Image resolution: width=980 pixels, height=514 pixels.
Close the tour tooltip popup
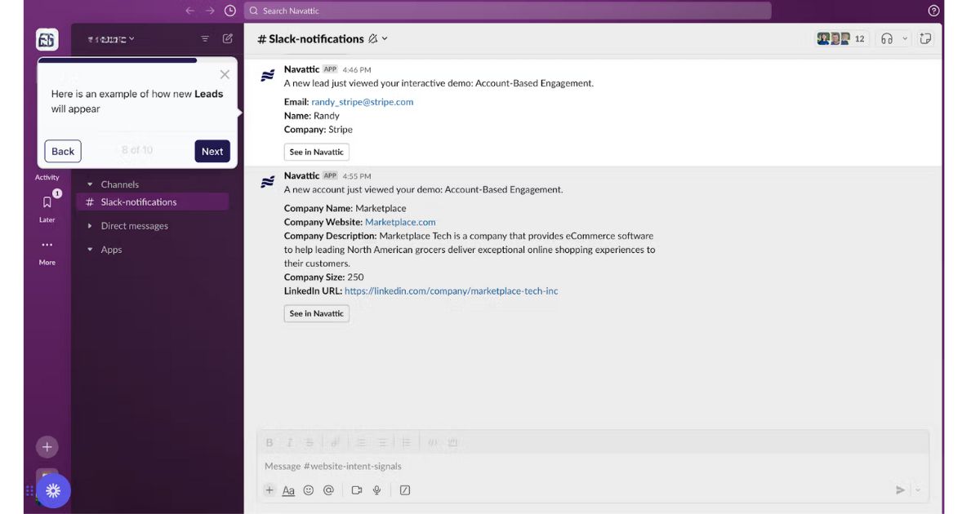pyautogui.click(x=225, y=75)
